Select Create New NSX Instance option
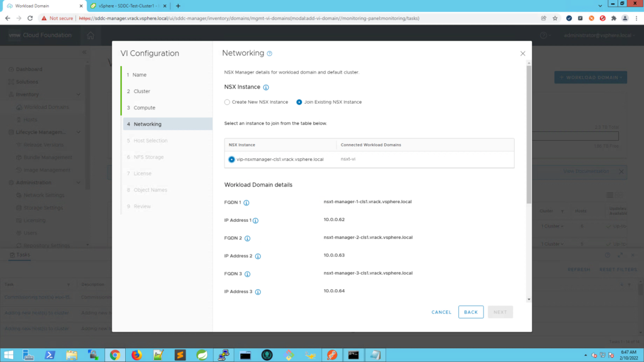The width and height of the screenshot is (644, 362). pyautogui.click(x=227, y=102)
